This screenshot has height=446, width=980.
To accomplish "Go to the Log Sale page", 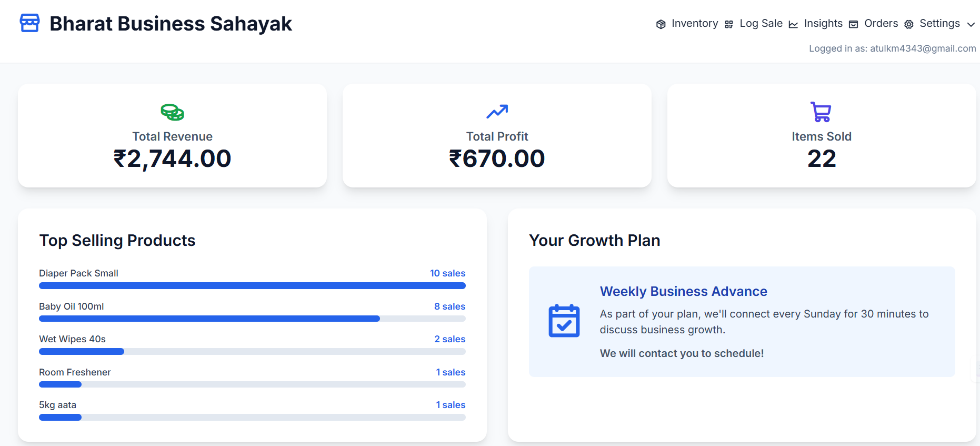I will 761,24.
